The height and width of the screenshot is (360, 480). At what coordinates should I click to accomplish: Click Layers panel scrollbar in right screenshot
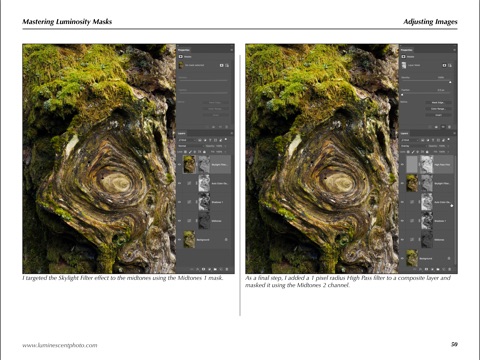[455, 210]
